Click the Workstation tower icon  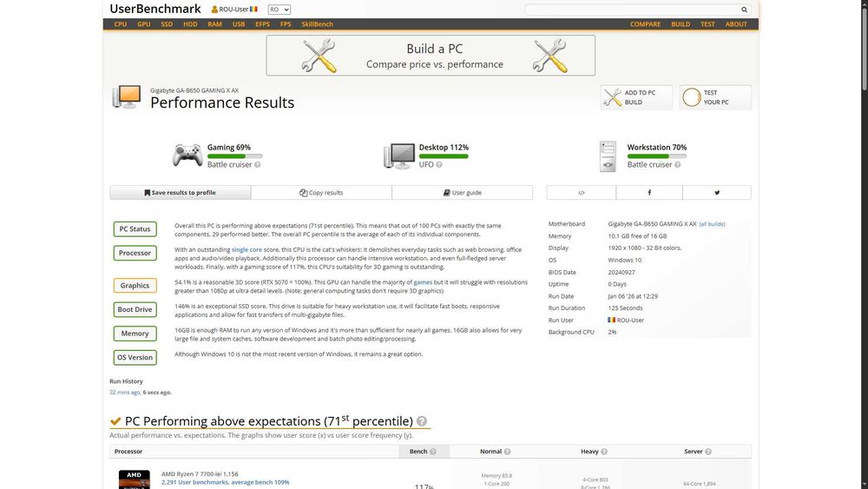(x=608, y=156)
